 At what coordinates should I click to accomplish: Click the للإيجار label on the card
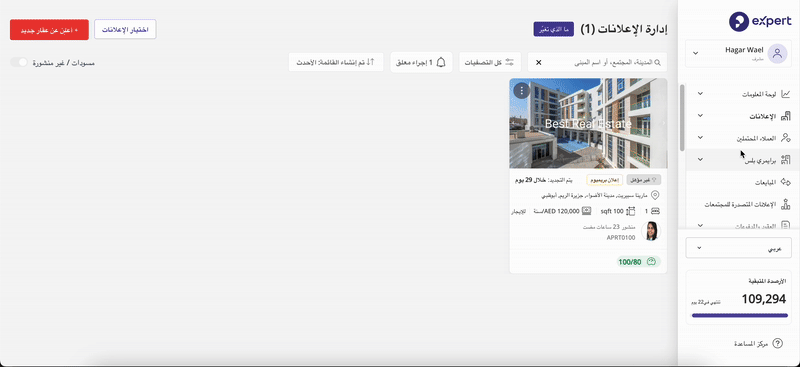(519, 211)
